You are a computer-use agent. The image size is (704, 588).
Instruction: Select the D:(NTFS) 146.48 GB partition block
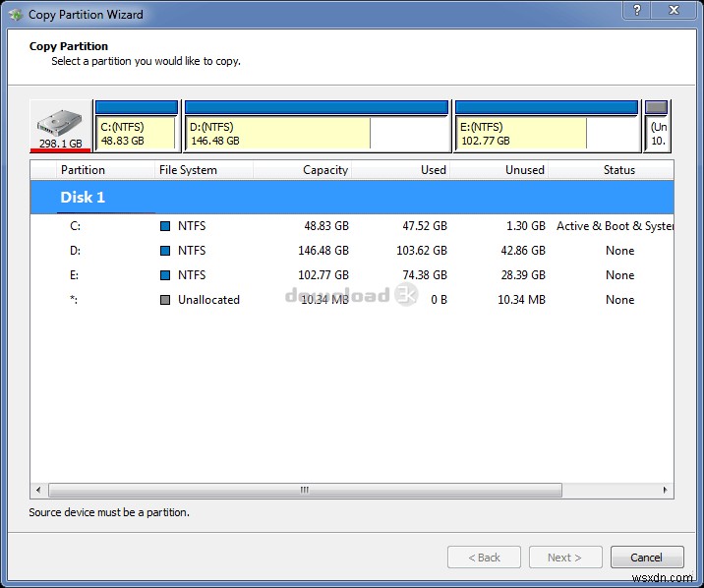pyautogui.click(x=317, y=126)
